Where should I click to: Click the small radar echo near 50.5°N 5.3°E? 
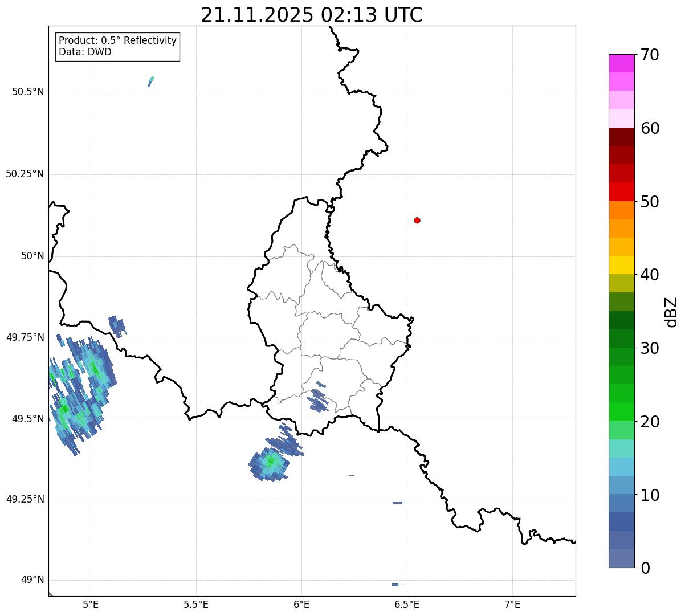151,81
